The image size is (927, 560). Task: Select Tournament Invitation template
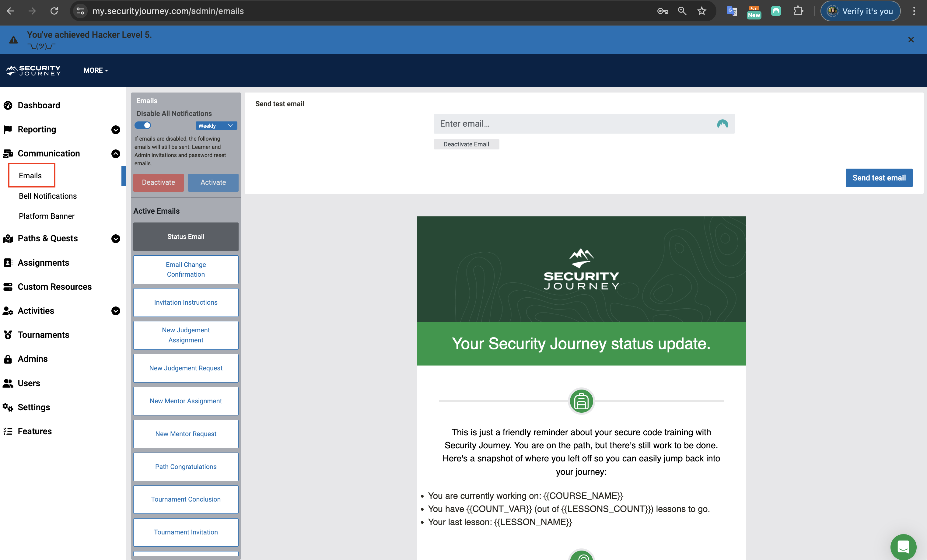(186, 532)
